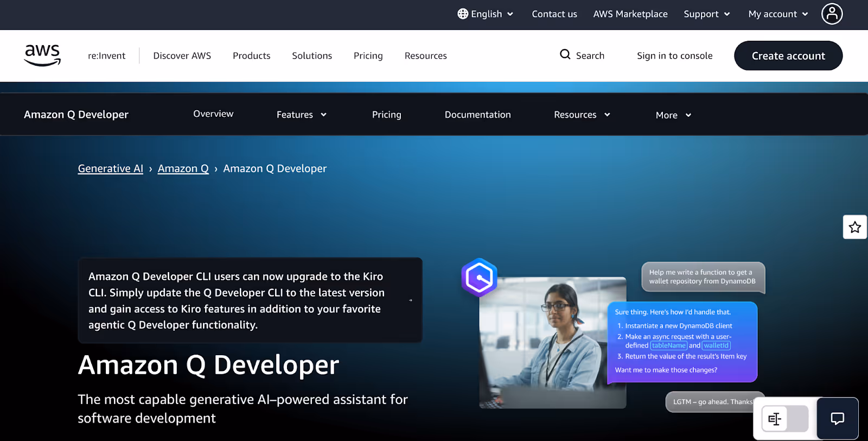This screenshot has width=868, height=441.
Task: Click the star feedback icon
Action: (x=855, y=227)
